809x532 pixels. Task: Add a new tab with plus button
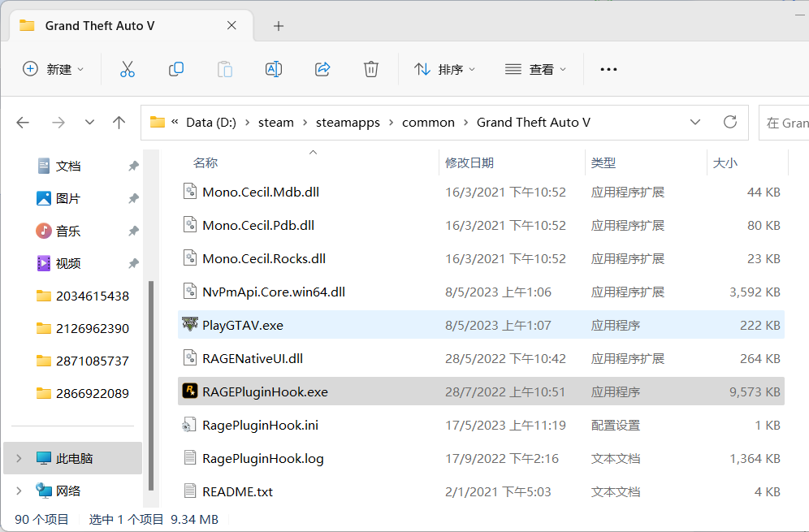(278, 26)
